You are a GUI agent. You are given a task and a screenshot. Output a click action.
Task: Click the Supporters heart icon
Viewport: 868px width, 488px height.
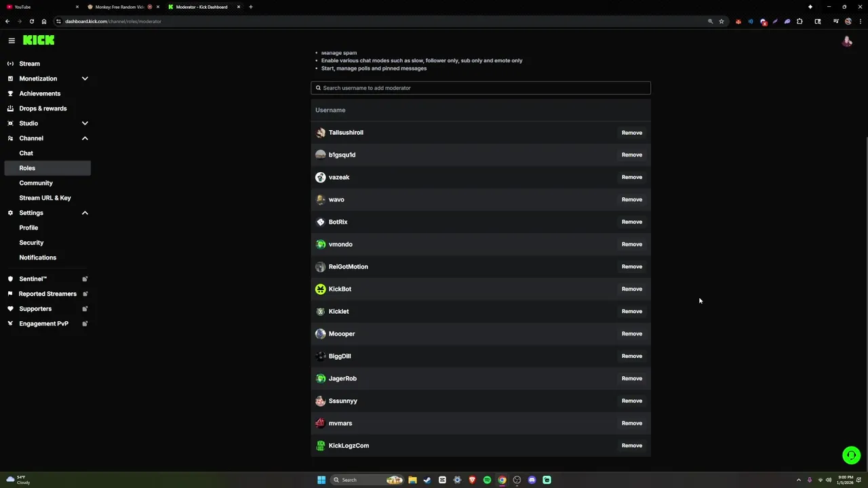10,309
